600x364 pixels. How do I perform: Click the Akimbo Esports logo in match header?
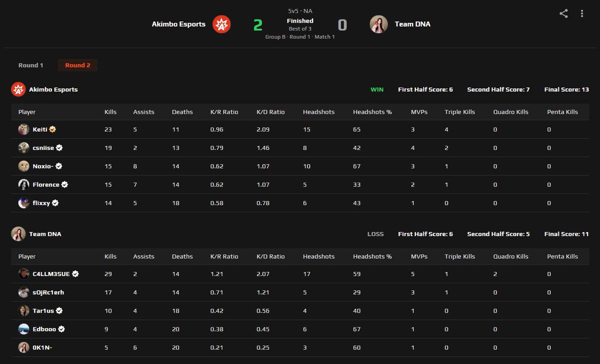pyautogui.click(x=221, y=24)
